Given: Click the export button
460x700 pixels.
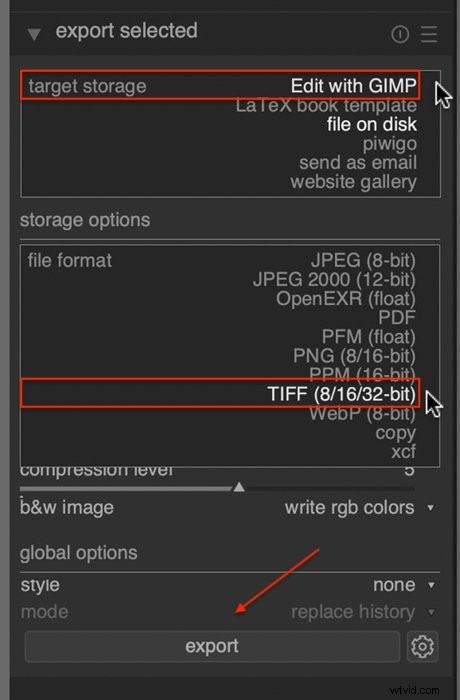Looking at the screenshot, I should (212, 646).
